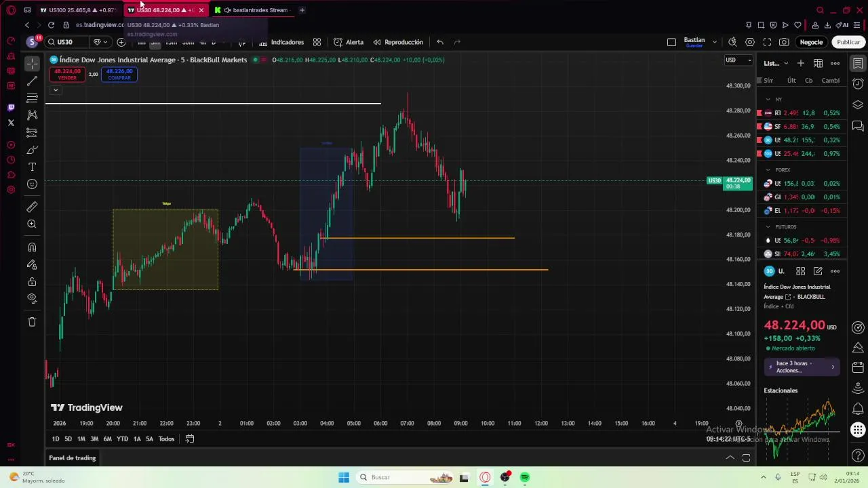Select the YTD time range
Screen dimensions: 868x488
(x=122, y=439)
